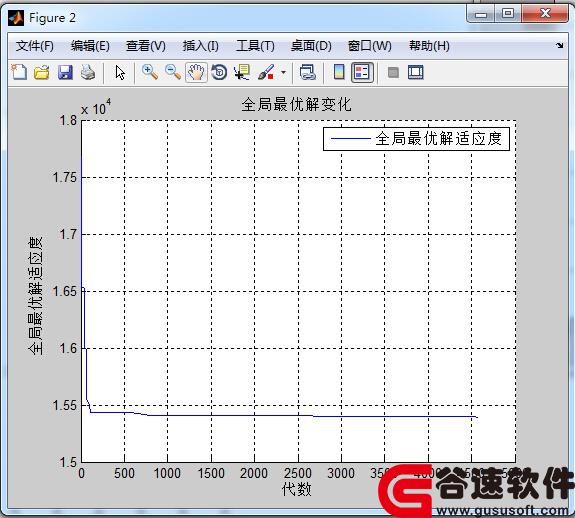Image resolution: width=575 pixels, height=518 pixels.
Task: Open the 文件(F) menu
Action: 34,46
